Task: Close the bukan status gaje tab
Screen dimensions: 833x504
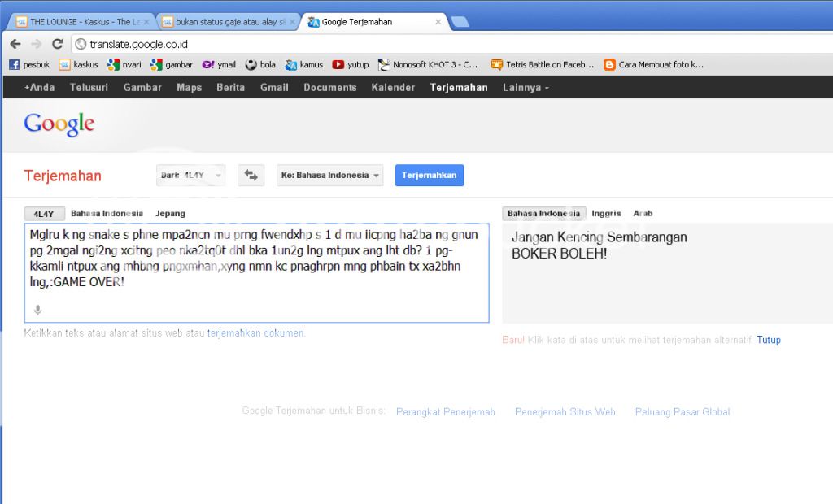Action: [292, 22]
